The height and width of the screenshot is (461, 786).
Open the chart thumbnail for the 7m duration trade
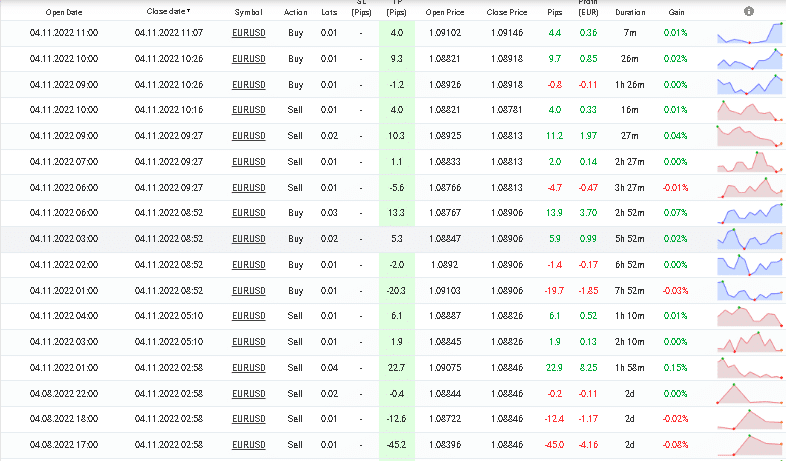tap(750, 33)
